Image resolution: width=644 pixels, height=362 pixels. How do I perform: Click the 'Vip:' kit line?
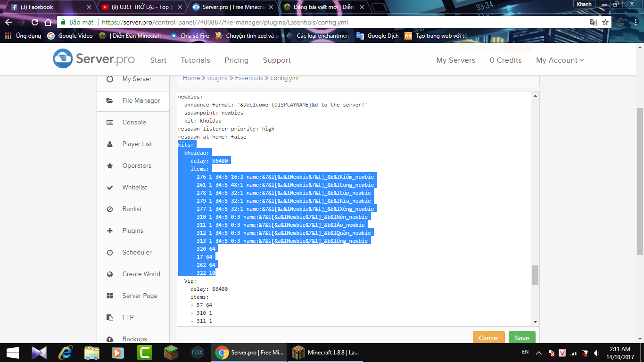click(190, 281)
